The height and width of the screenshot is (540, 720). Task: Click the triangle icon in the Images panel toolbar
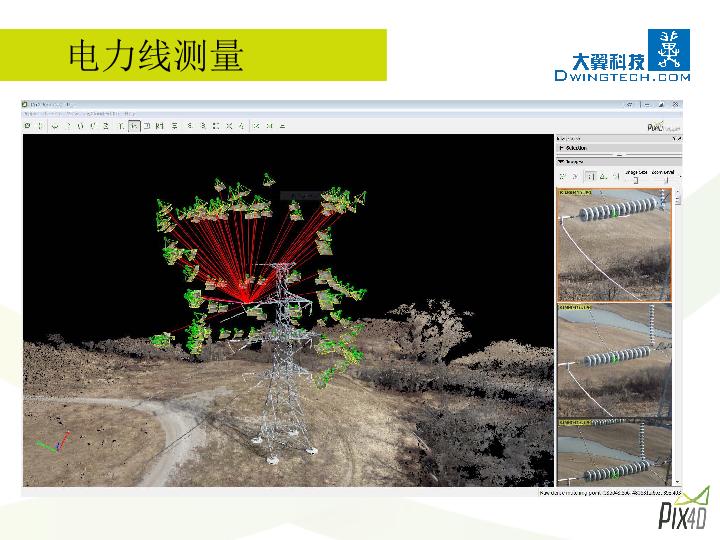click(602, 176)
